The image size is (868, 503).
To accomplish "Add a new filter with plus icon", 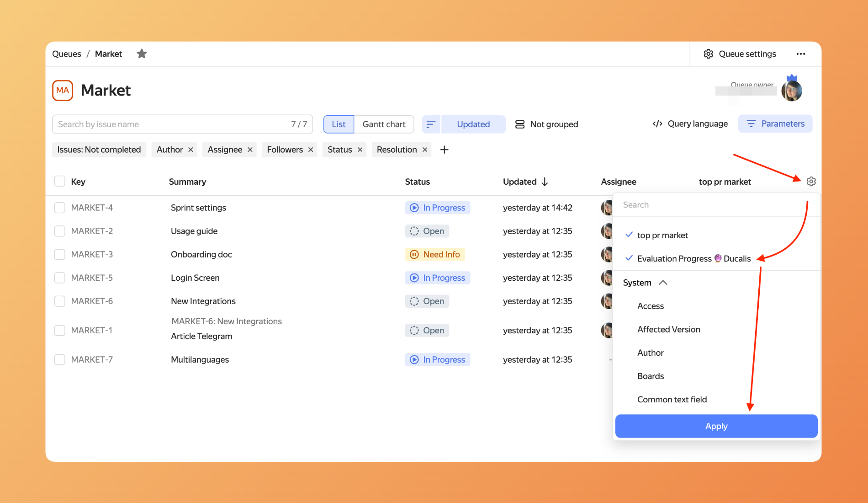I will [444, 150].
